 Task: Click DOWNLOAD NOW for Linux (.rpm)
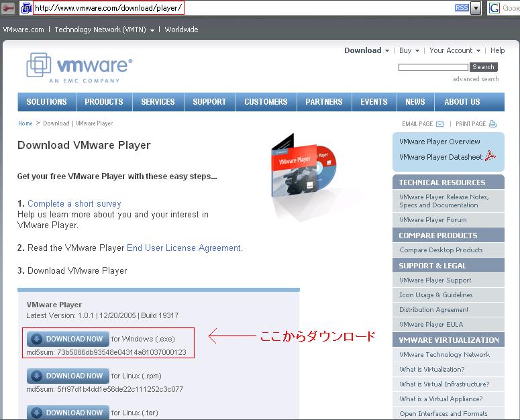(x=68, y=376)
